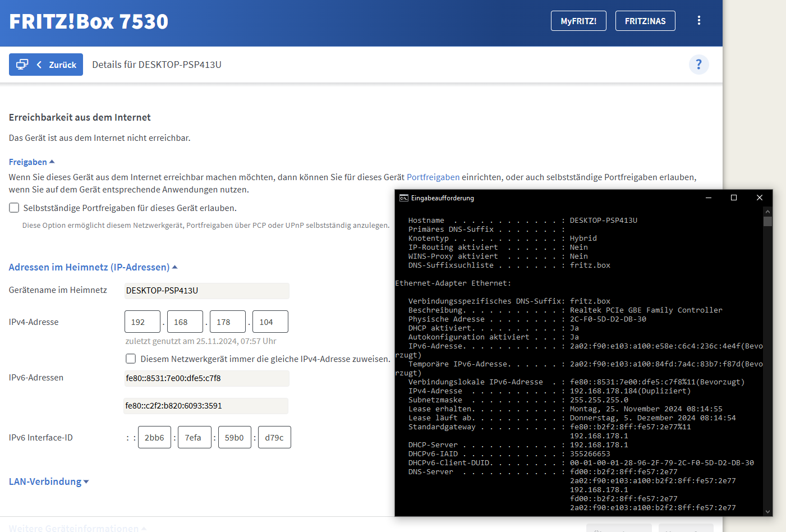Edit the Gerätename im Heimnetz field

coord(206,291)
